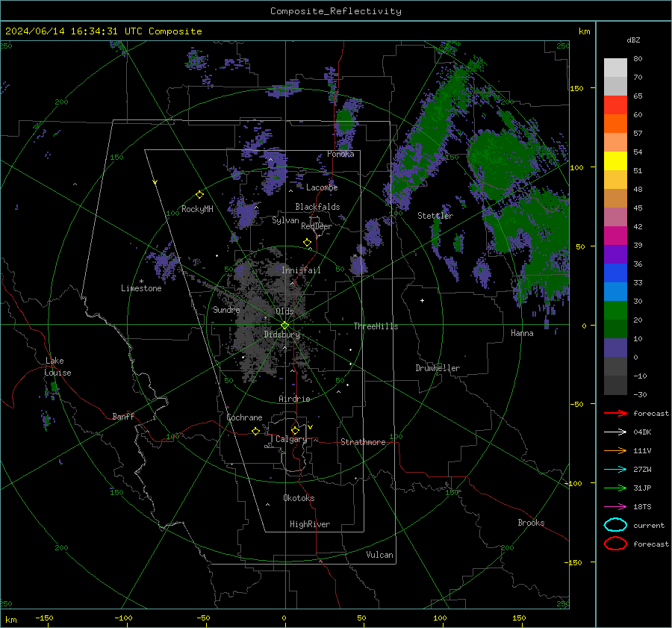
Task: Select the light blue 30-33 dBZ swatch
Action: click(615, 292)
